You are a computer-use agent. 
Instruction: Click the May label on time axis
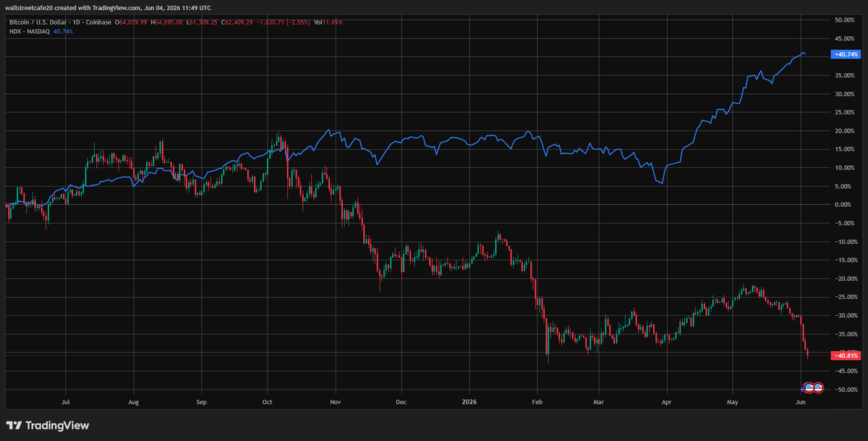click(733, 400)
